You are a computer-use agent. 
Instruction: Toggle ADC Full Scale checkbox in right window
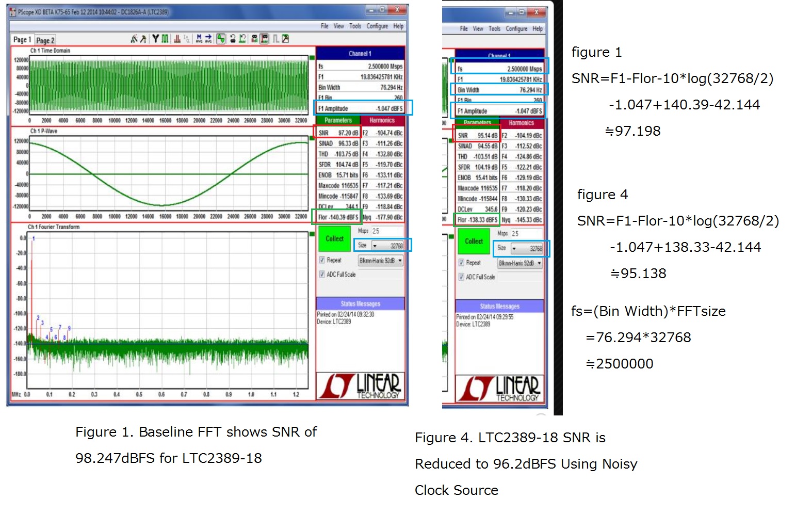461,277
